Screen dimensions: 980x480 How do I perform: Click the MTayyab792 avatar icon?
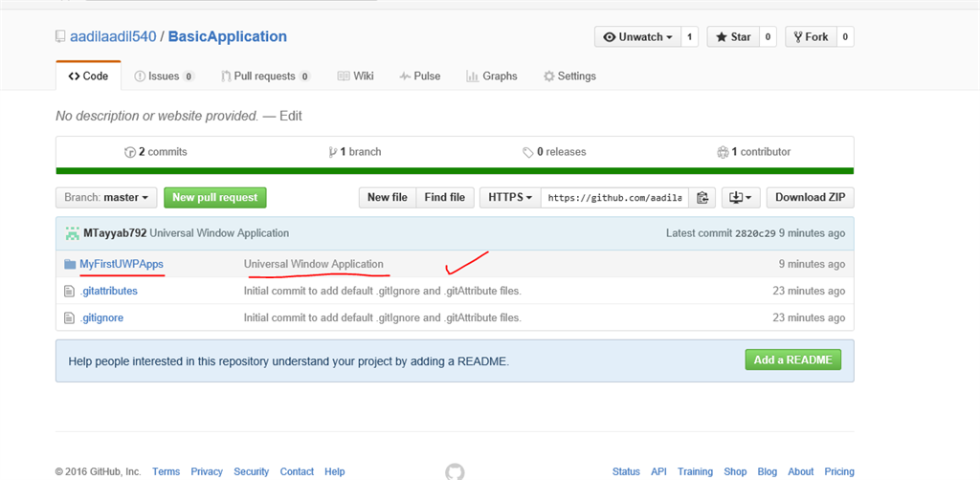pyautogui.click(x=73, y=233)
